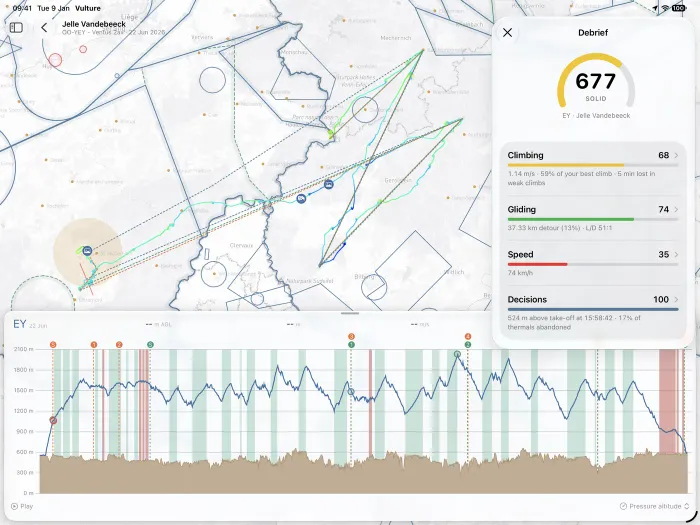Click the EY glider label on chart
The height and width of the screenshot is (525, 700).
(20, 324)
